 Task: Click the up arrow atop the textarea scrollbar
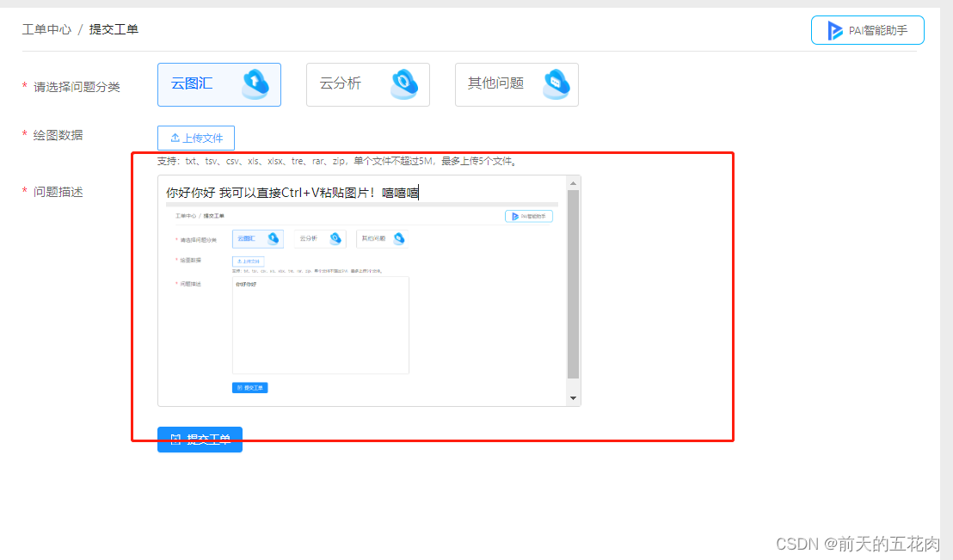(574, 181)
